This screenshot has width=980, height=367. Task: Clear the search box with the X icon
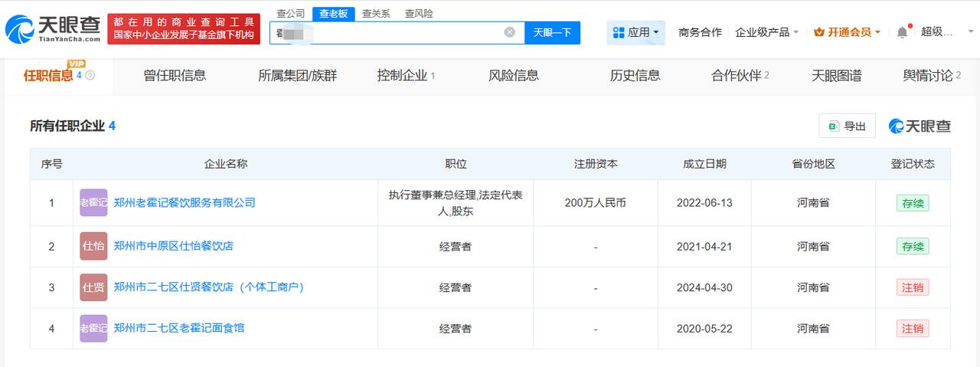[509, 32]
